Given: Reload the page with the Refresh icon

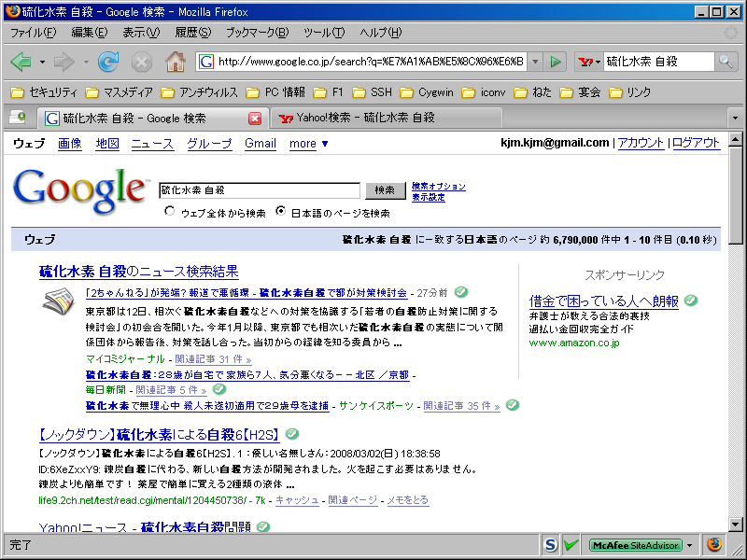Looking at the screenshot, I should (108, 62).
